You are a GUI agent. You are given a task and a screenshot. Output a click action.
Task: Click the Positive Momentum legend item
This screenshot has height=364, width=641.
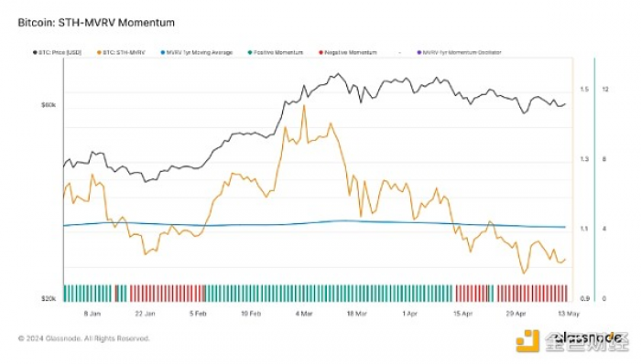click(276, 53)
